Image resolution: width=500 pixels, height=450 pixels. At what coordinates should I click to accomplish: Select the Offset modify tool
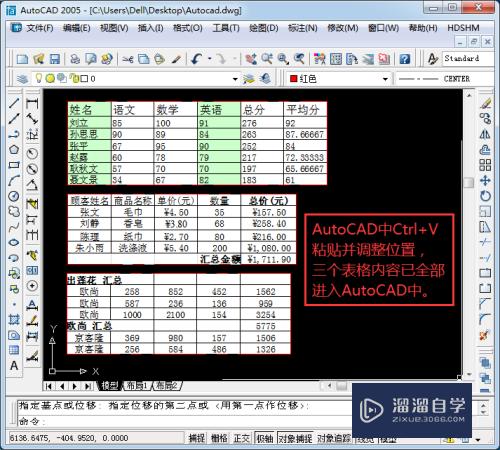click(485, 149)
